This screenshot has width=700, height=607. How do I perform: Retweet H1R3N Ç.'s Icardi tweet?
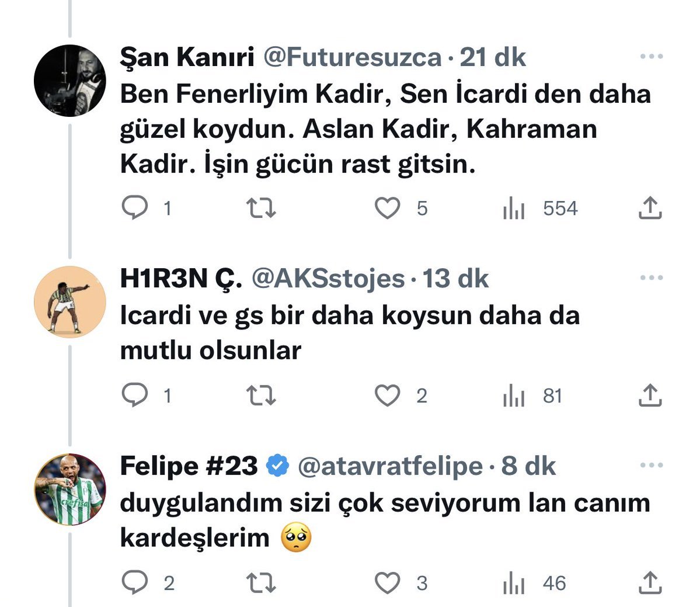tap(260, 396)
